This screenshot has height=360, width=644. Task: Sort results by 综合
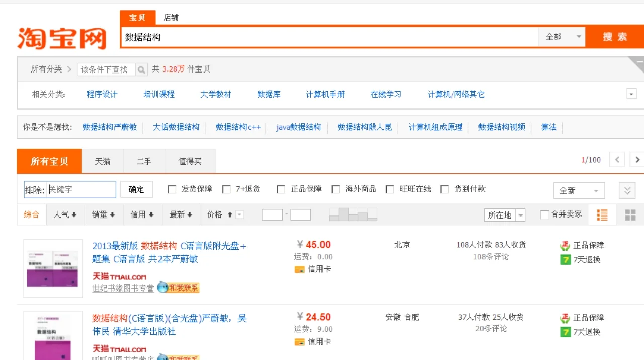point(32,215)
